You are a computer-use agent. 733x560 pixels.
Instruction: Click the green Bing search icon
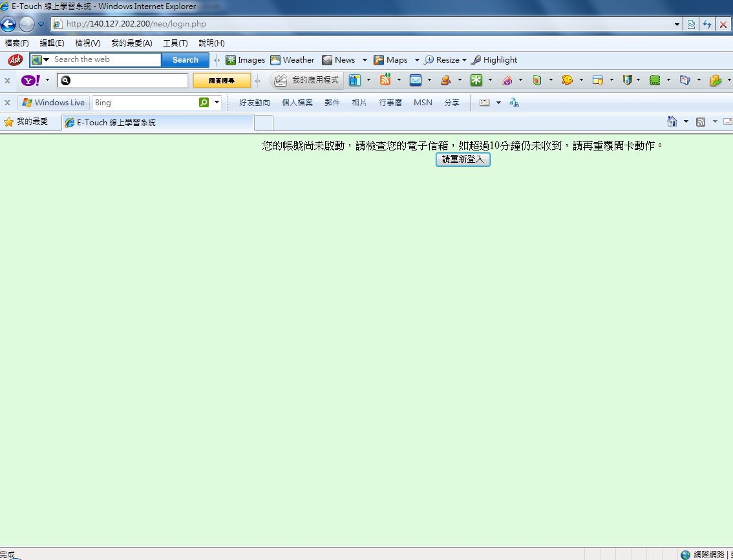coord(204,102)
